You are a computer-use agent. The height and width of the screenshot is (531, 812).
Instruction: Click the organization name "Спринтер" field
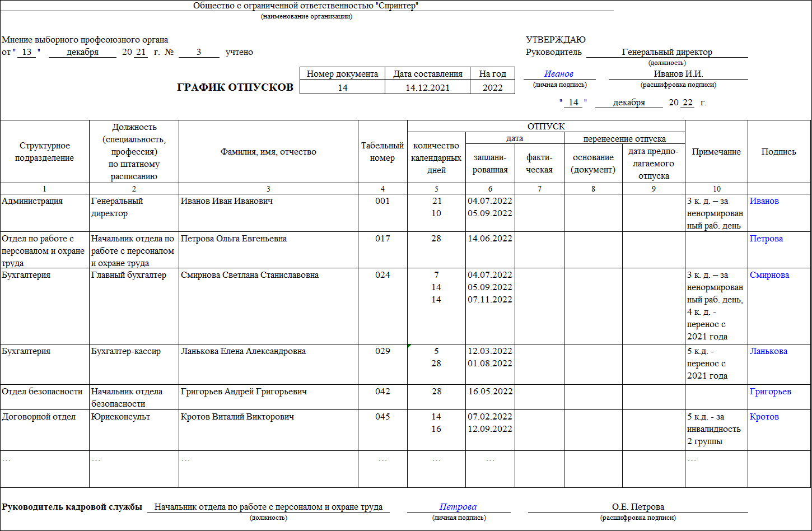(306, 6)
